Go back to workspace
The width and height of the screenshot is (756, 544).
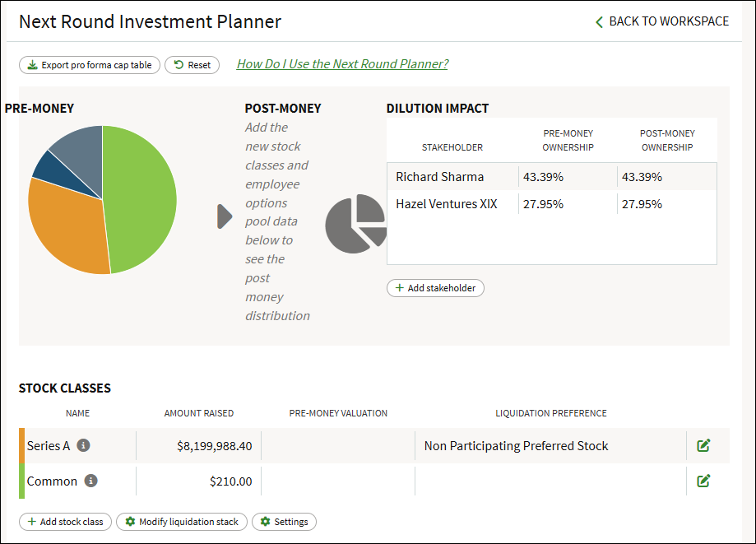click(662, 21)
